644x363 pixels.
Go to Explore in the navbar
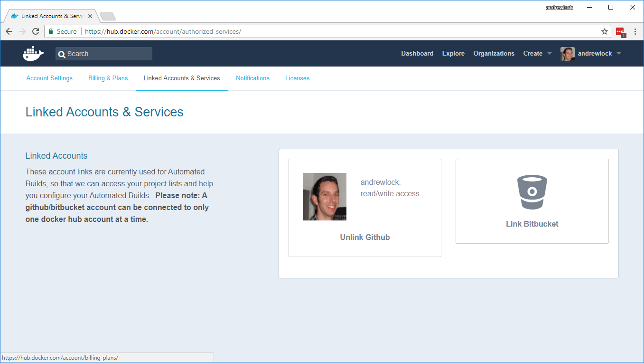pos(453,54)
